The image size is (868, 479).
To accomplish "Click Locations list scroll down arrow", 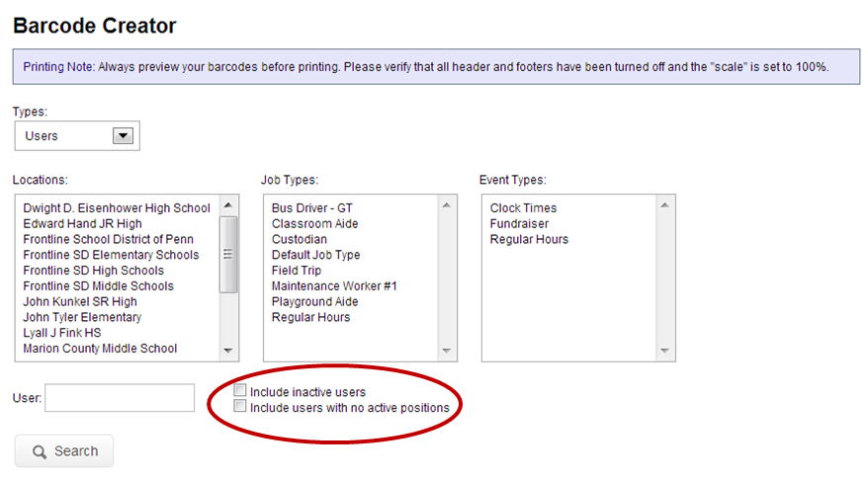I will pos(228,351).
